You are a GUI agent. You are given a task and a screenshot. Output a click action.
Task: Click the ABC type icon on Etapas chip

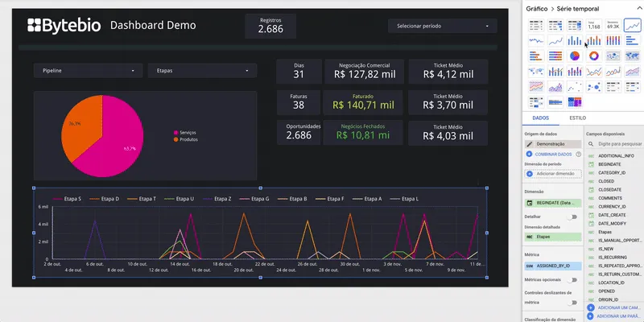pos(530,237)
